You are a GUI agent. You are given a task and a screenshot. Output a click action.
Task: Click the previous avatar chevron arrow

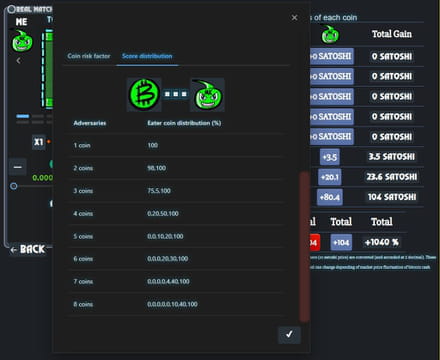tap(19, 61)
